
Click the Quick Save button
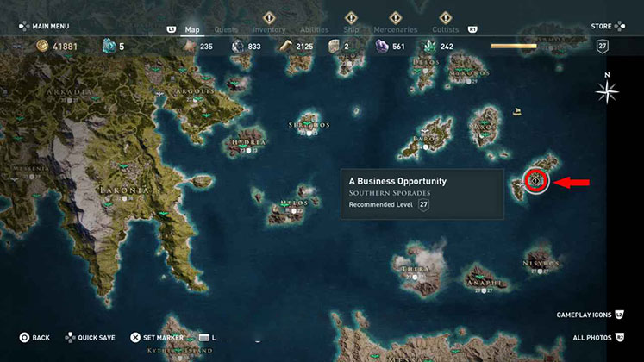tap(90, 337)
